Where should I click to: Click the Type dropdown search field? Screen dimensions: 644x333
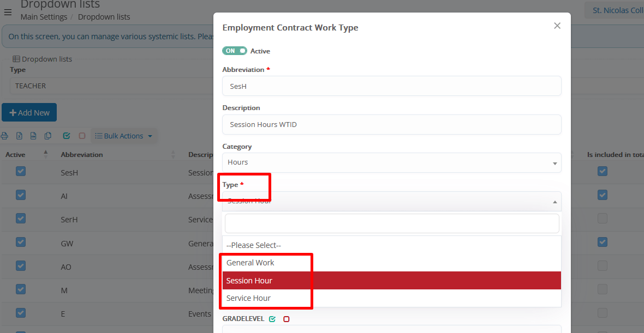point(391,223)
